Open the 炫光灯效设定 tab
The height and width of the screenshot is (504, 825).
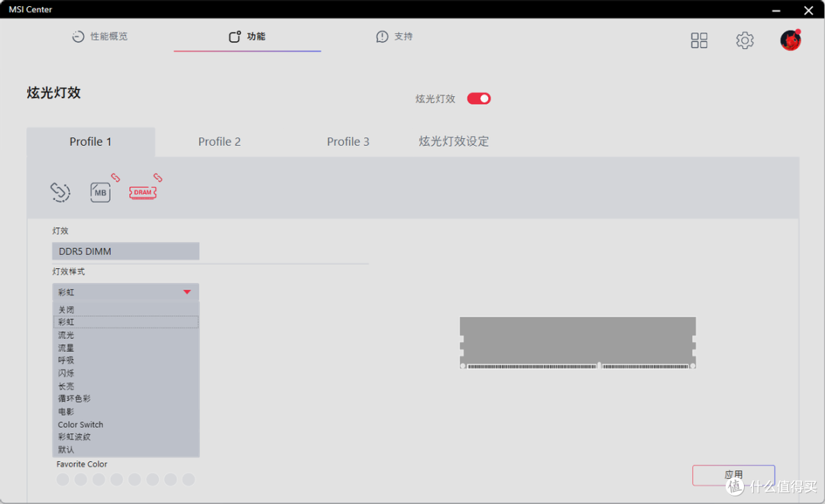[454, 141]
